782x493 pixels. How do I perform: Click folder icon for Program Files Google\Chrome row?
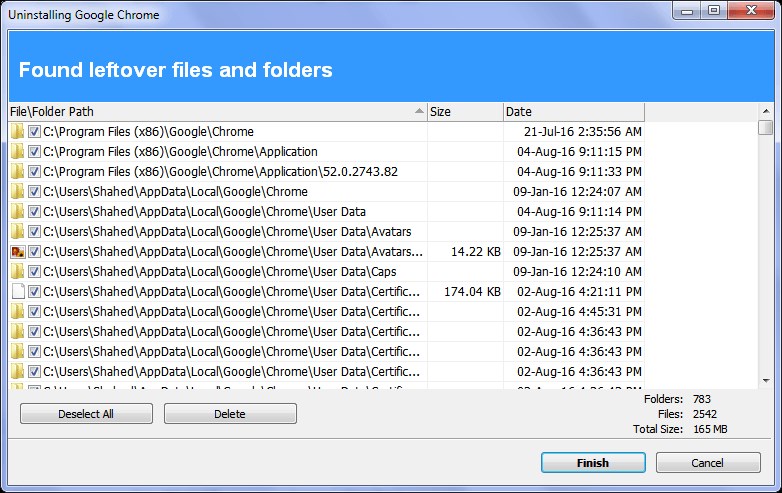coord(17,132)
